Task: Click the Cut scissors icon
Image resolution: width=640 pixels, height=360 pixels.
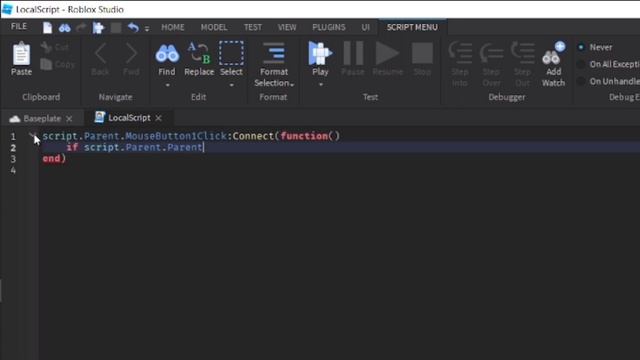Action: pos(46,47)
